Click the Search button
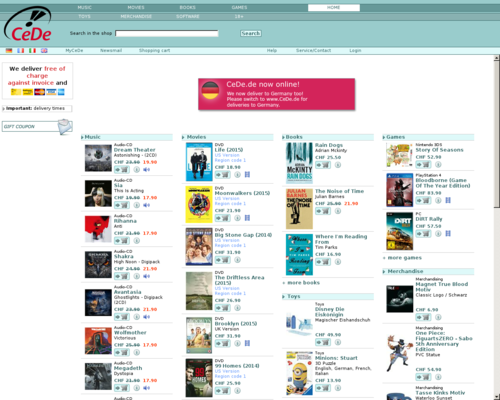 [x=251, y=33]
